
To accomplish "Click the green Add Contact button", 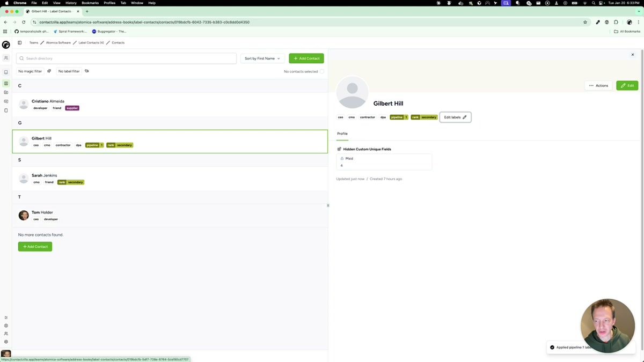I will [306, 58].
